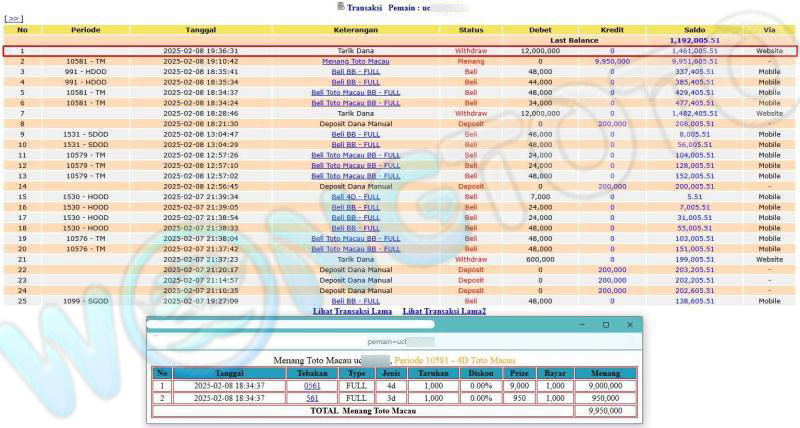Open the Menang Toto Macau transaction link
Viewport: 800px width, 428px height.
(355, 61)
